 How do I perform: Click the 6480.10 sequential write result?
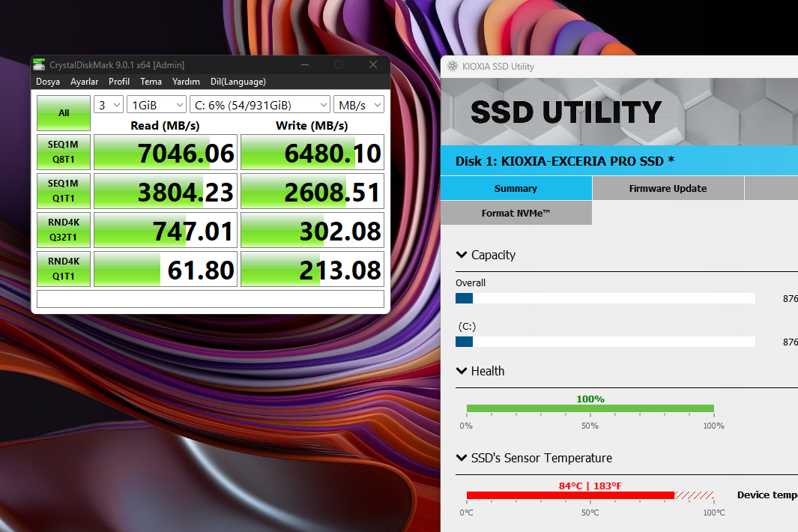[x=312, y=152]
